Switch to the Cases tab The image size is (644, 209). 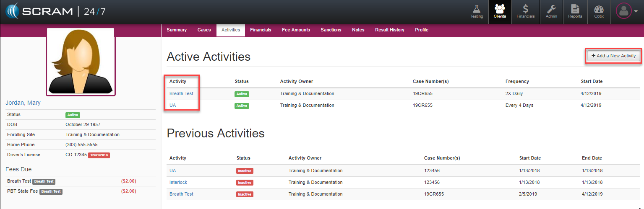pos(204,30)
